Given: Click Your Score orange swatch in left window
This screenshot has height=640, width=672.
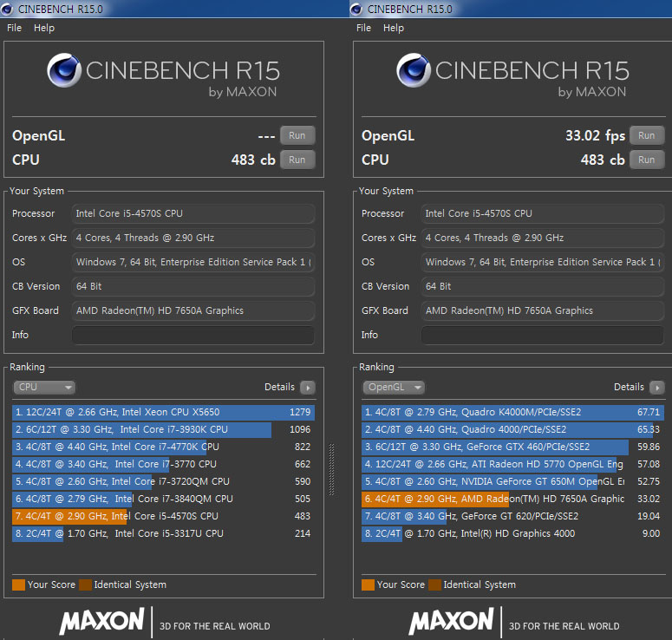Looking at the screenshot, I should pyautogui.click(x=18, y=585).
